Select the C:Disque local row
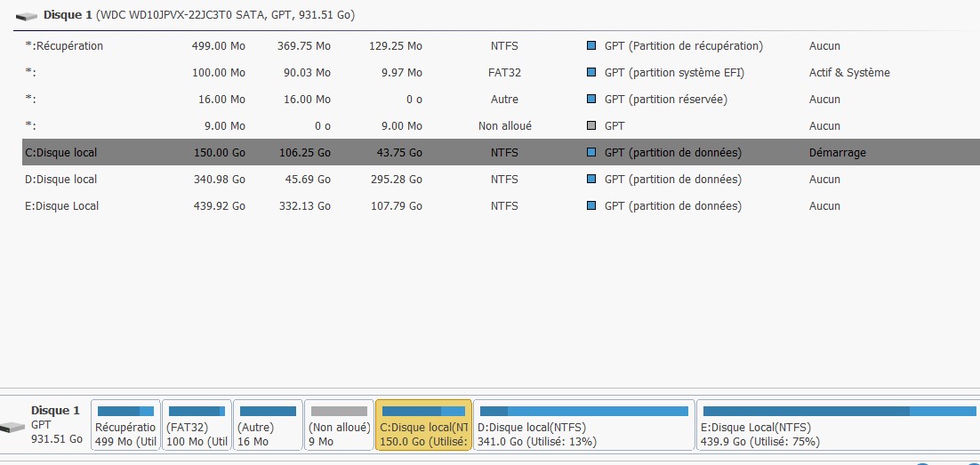 pos(501,153)
